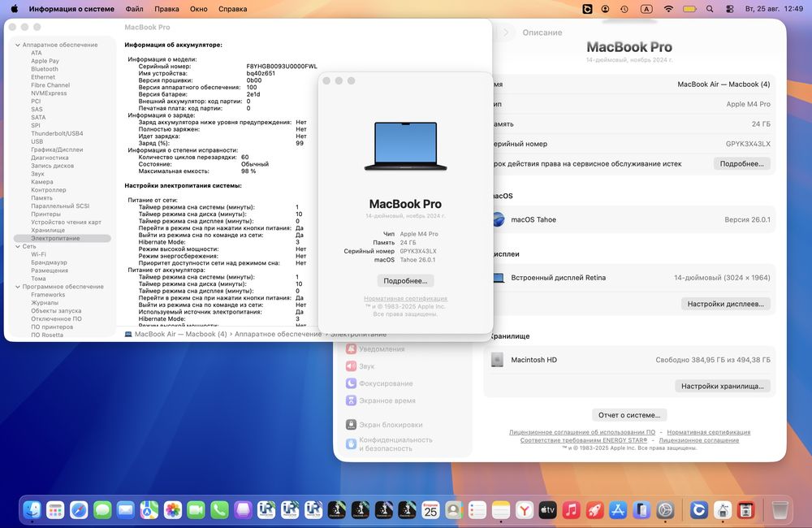Open Maps app in Dock
Image resolution: width=812 pixels, height=528 pixels.
click(x=149, y=510)
